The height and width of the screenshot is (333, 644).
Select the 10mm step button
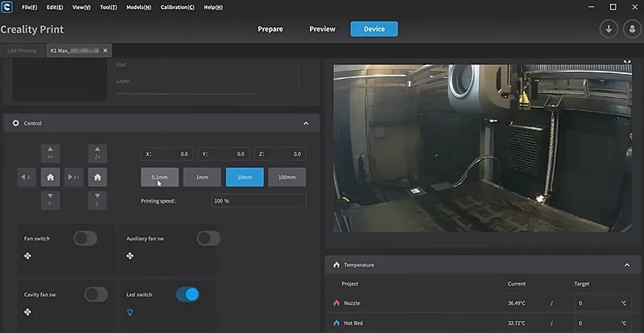coord(245,177)
